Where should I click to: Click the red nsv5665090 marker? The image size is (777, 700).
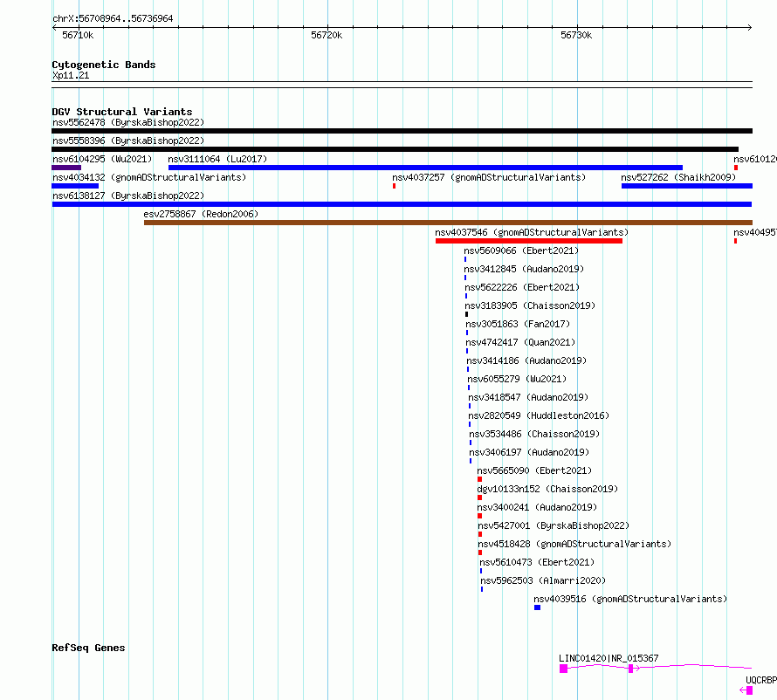(x=479, y=479)
